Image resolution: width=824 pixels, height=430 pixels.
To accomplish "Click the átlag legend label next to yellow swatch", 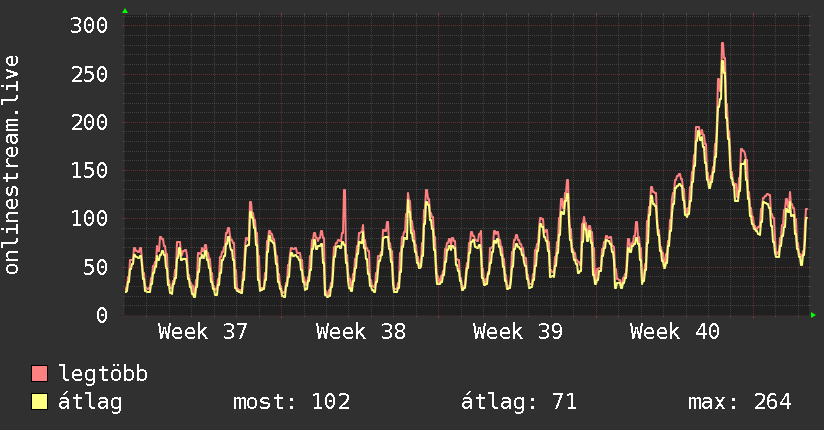I will coord(90,402).
